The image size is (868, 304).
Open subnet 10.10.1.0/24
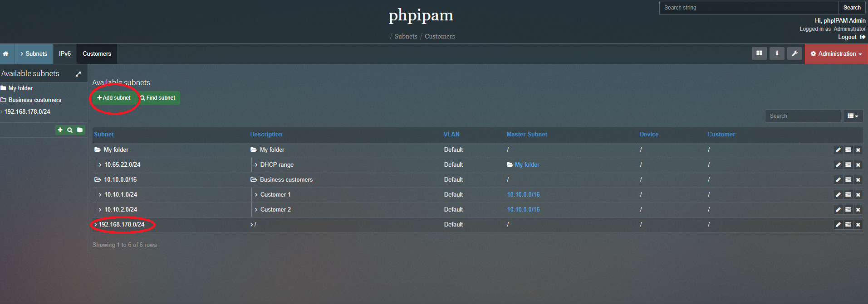[x=120, y=195]
